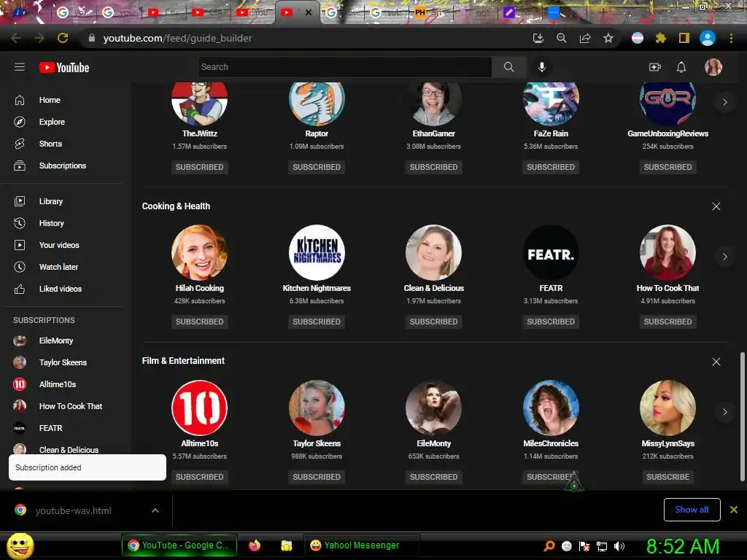Toggle SUBSCRIBED for Hilah Cooking
The image size is (747, 560).
(x=200, y=322)
